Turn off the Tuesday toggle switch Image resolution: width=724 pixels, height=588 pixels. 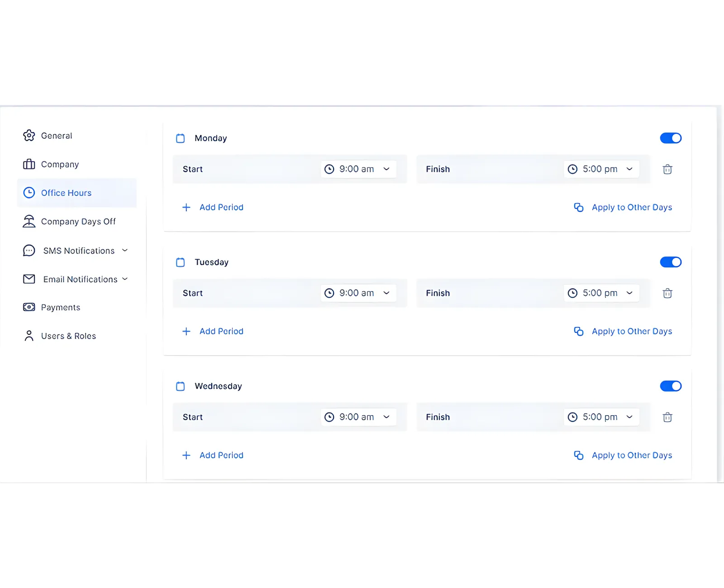[670, 262]
